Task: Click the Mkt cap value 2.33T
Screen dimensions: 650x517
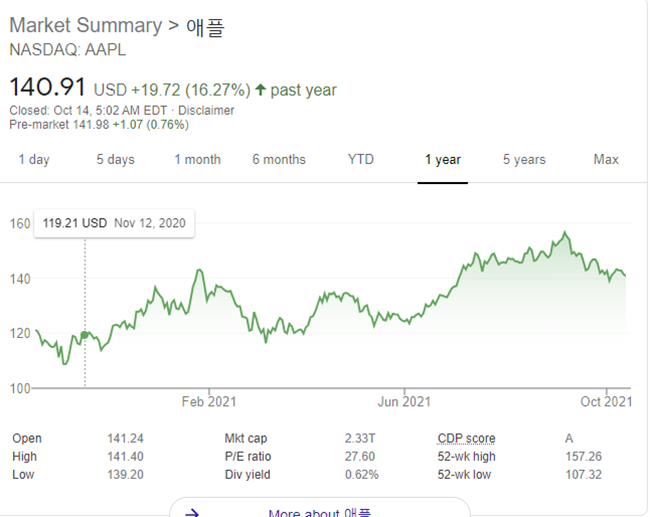Action: coord(360,438)
